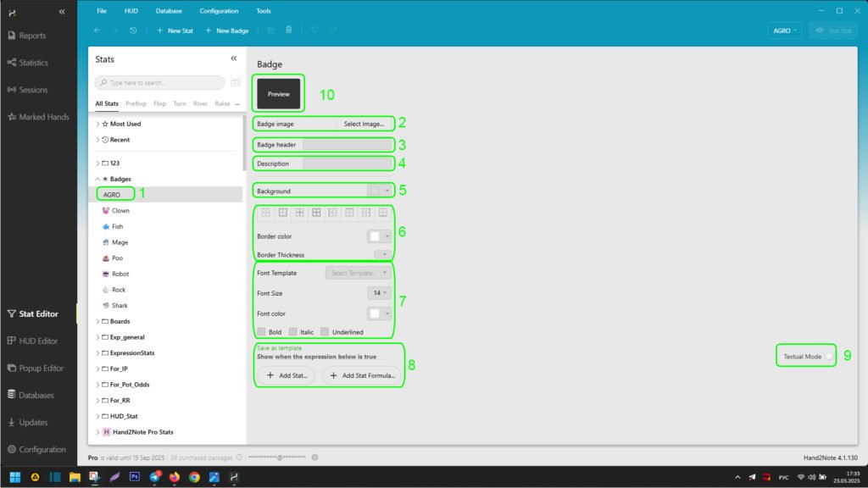Click the stats search input field
Viewport: 868px width, 488px height.
[x=161, y=83]
